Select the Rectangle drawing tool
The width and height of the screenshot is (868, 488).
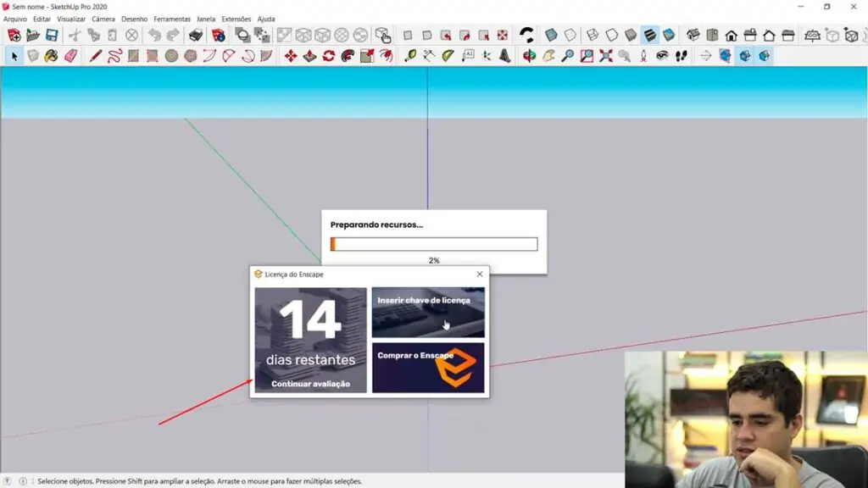(132, 57)
